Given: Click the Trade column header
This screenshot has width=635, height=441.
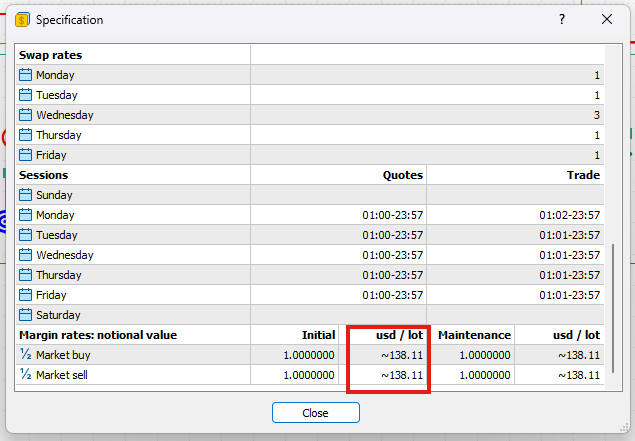Looking at the screenshot, I should [x=583, y=175].
